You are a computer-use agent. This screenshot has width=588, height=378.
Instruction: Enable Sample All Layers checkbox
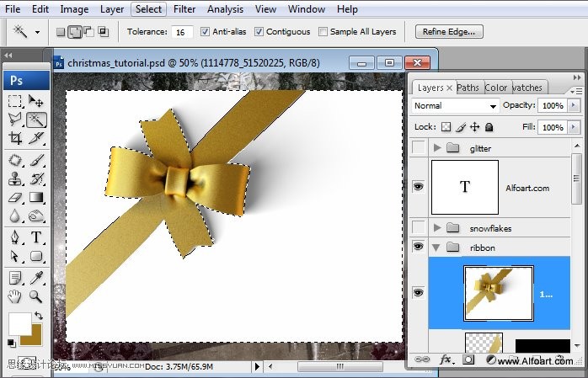pos(323,32)
